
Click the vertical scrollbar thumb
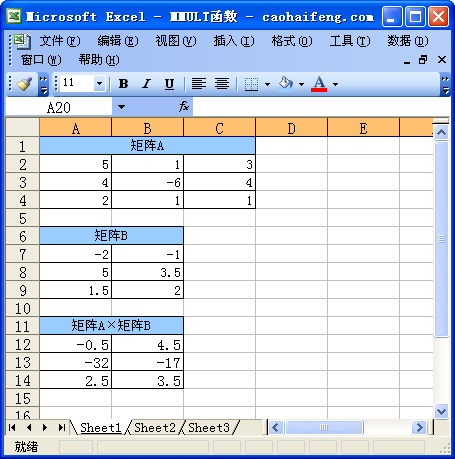pyautogui.click(x=442, y=239)
